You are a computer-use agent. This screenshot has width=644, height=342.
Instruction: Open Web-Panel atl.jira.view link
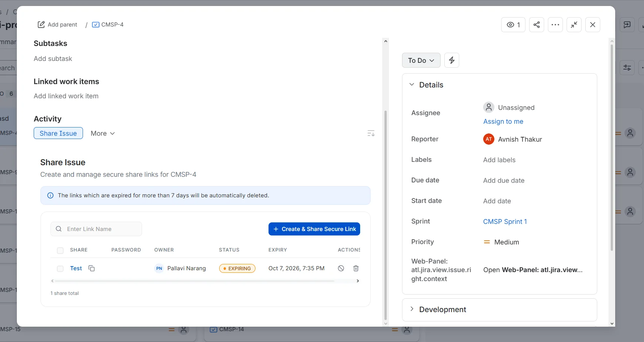(533, 270)
